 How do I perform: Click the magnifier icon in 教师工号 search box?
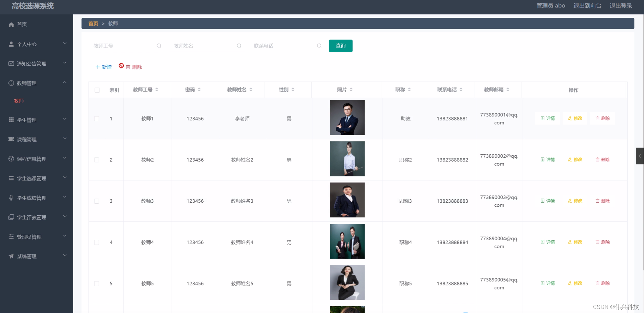tap(159, 46)
